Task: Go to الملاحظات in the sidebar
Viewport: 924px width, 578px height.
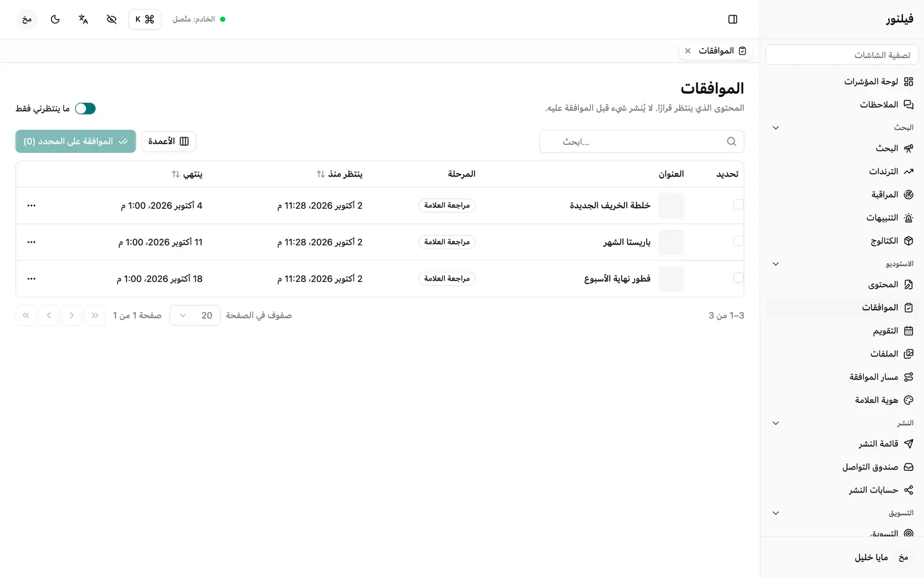Action: pyautogui.click(x=842, y=105)
